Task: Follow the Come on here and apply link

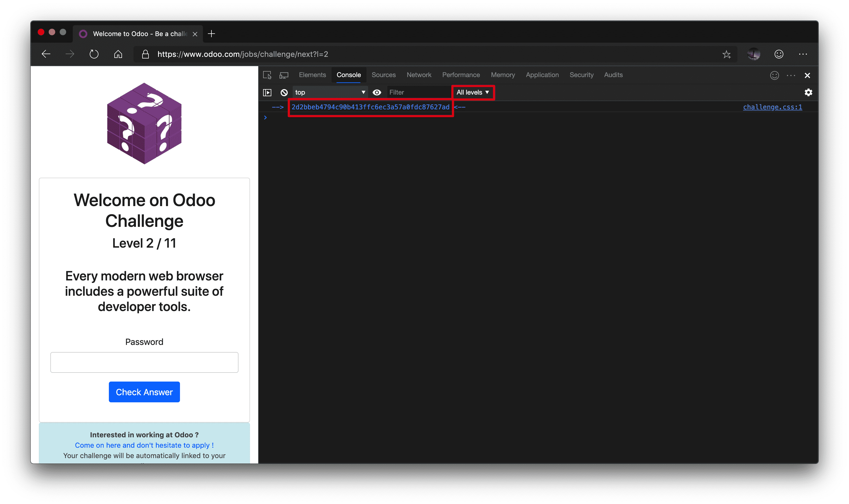Action: [x=144, y=445]
